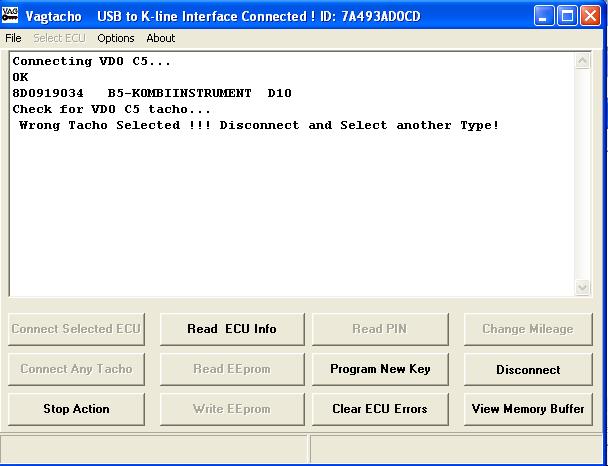The height and width of the screenshot is (466, 608).
Task: Click the '8D0919034 B5-KOMBIINSTRUMENT D10' line
Action: (x=152, y=93)
